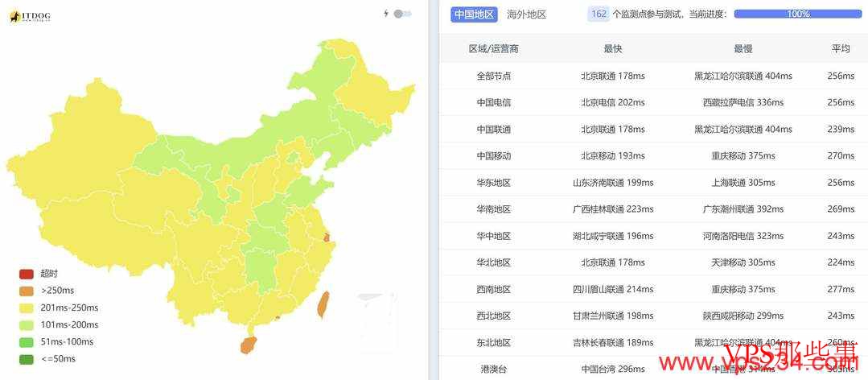Select the 全部节点 row label
868x380 pixels.
(x=493, y=76)
